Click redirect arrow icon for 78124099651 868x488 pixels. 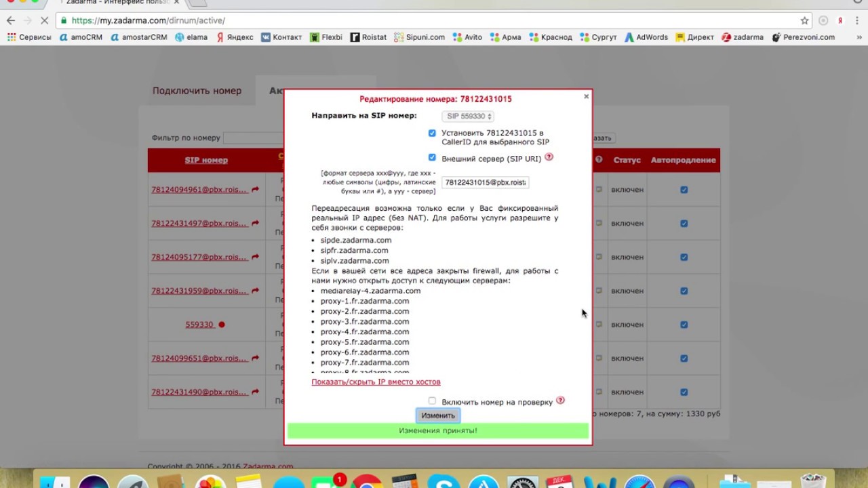[255, 359]
